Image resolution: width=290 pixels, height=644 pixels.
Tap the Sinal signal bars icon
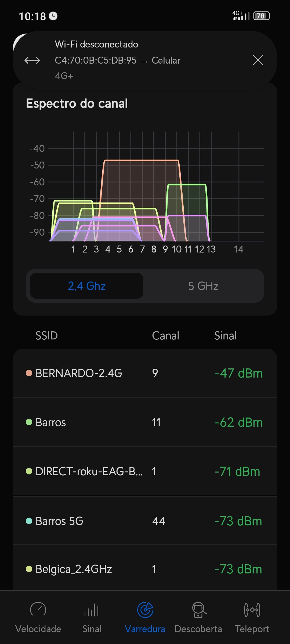tap(92, 610)
